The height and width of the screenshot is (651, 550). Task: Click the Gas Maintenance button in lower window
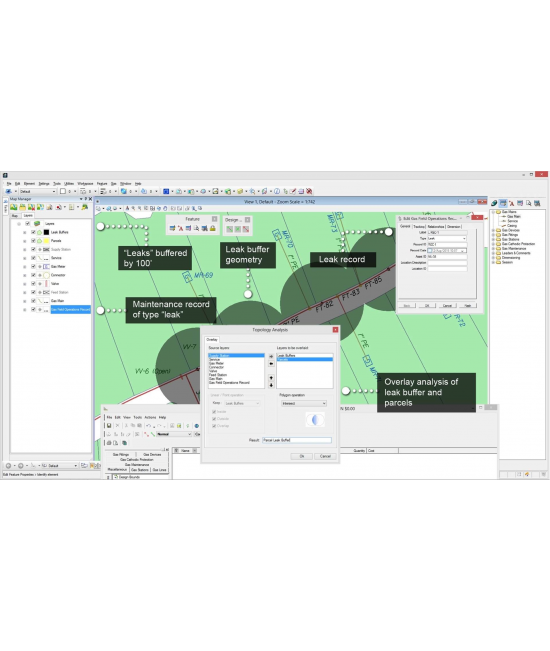coord(137,465)
